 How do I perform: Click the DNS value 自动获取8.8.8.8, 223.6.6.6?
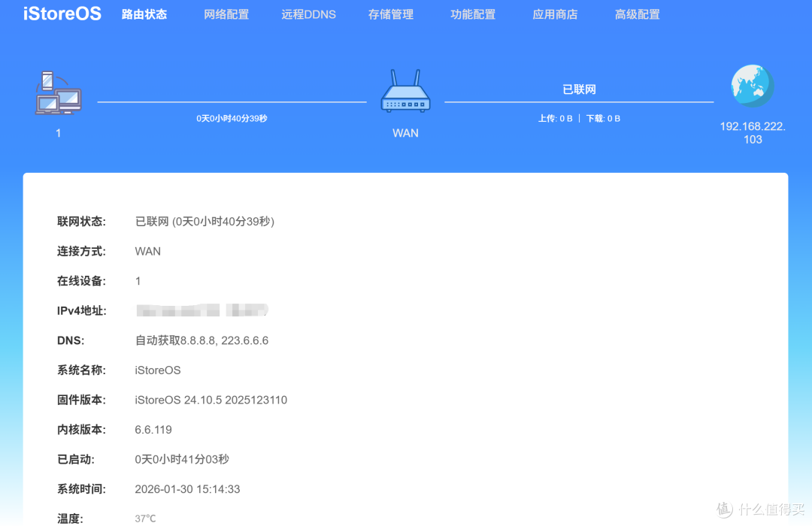click(x=201, y=340)
